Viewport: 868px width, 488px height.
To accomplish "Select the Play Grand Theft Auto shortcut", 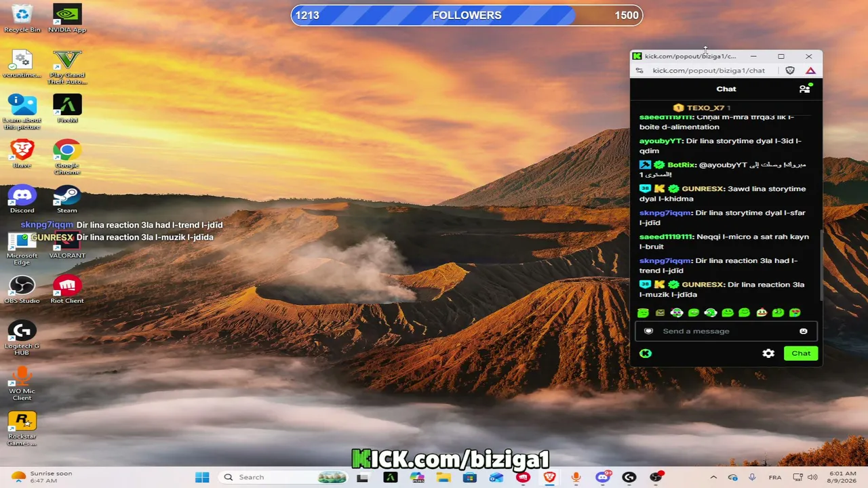I will point(67,67).
